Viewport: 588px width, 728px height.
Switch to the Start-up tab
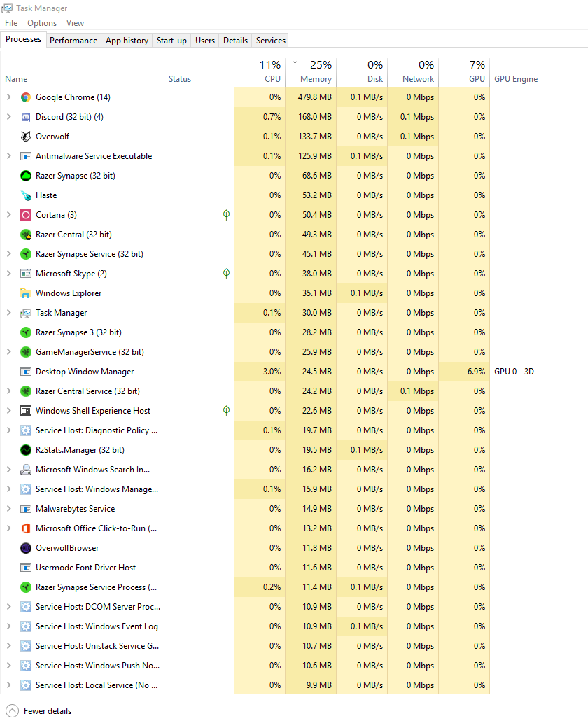pyautogui.click(x=171, y=41)
